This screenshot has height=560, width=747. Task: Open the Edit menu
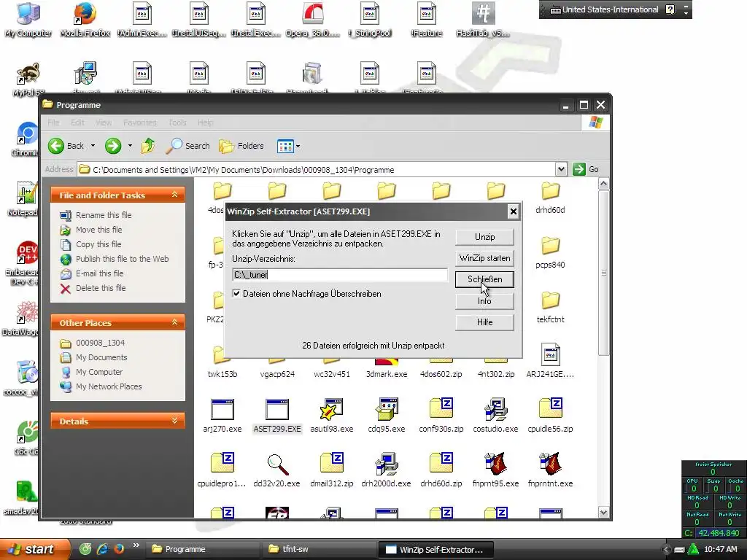click(x=77, y=122)
